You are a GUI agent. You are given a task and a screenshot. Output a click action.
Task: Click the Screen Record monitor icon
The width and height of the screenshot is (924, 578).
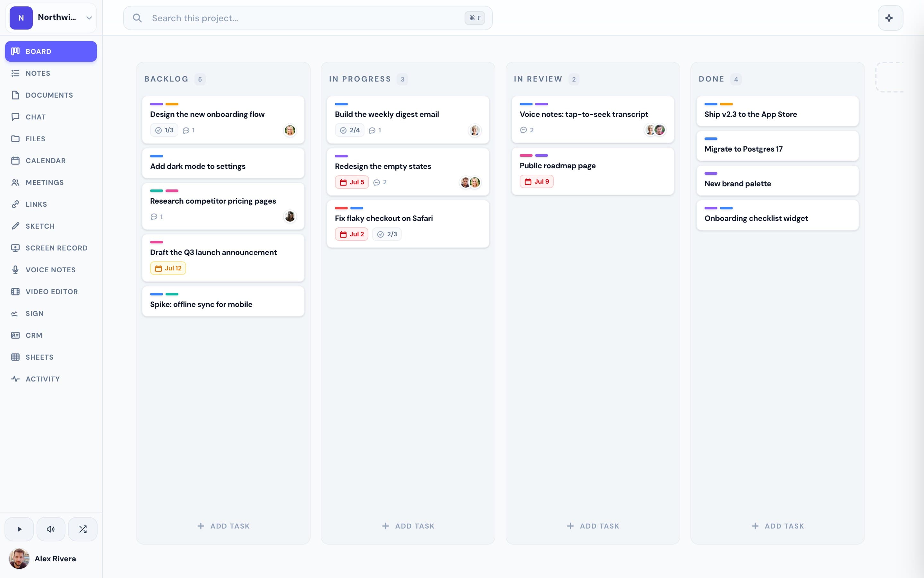15,248
